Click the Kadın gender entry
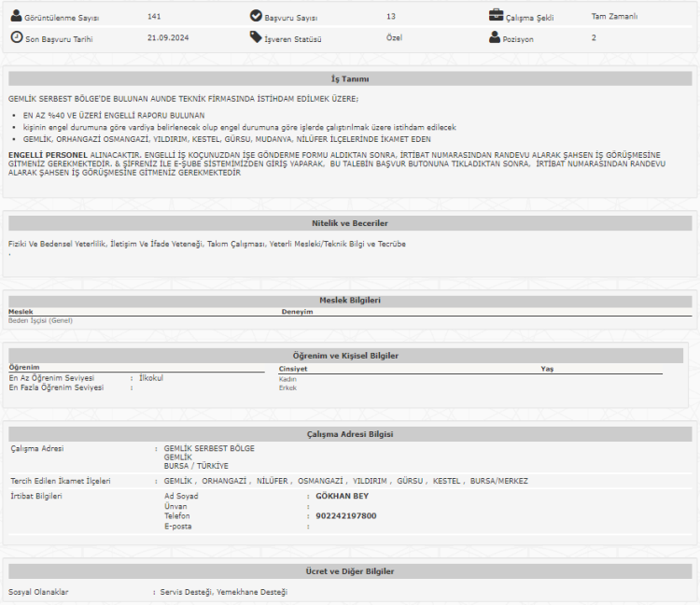This screenshot has width=700, height=605. tap(287, 379)
